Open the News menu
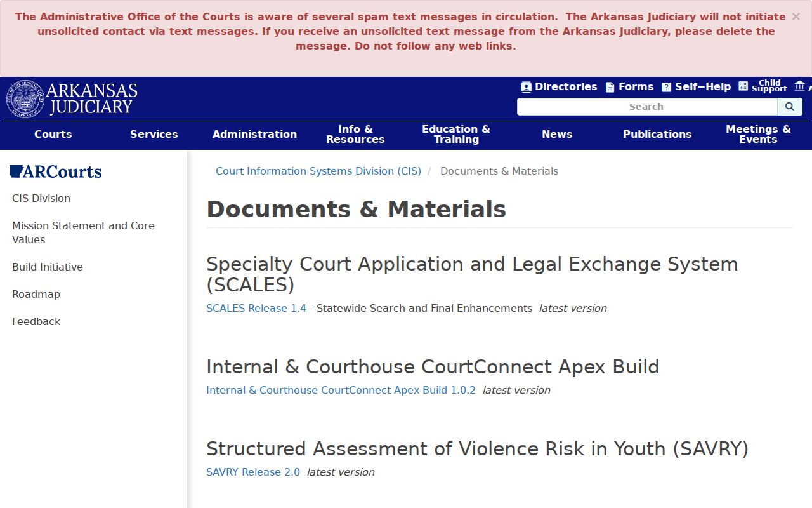Viewport: 812px width, 508px height. [x=557, y=134]
